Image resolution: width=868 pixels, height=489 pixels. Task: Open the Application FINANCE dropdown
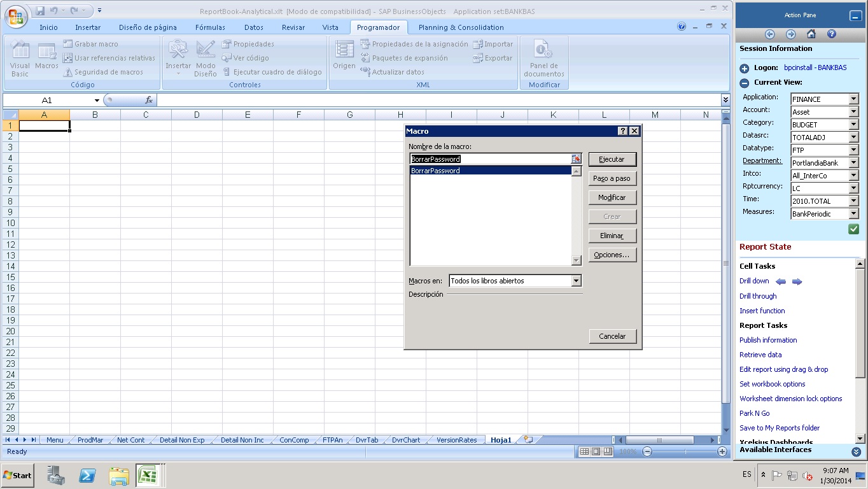[853, 99]
